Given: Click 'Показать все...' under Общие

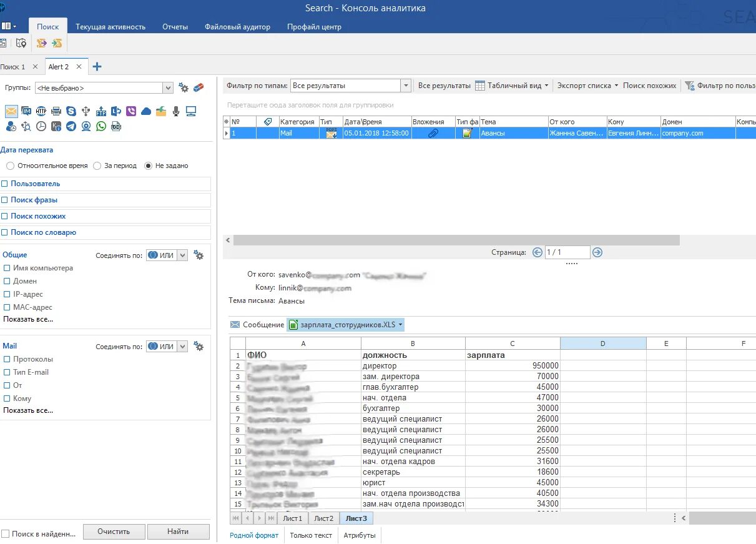Looking at the screenshot, I should click(x=28, y=319).
